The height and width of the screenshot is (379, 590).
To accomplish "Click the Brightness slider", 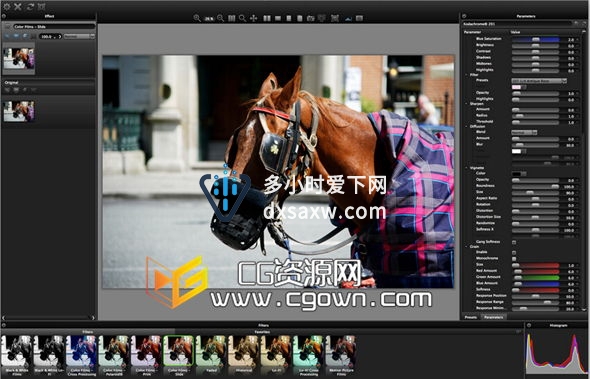I will pyautogui.click(x=535, y=46).
